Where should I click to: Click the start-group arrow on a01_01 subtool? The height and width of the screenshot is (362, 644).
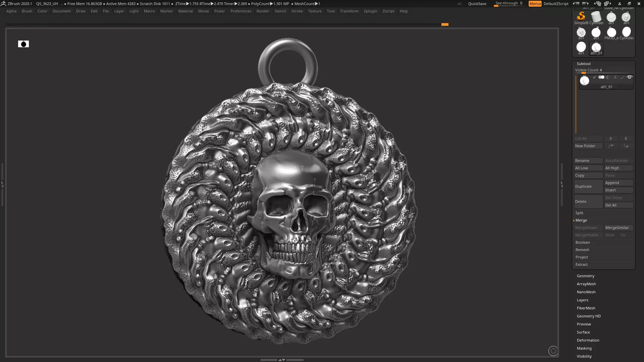coord(595,77)
